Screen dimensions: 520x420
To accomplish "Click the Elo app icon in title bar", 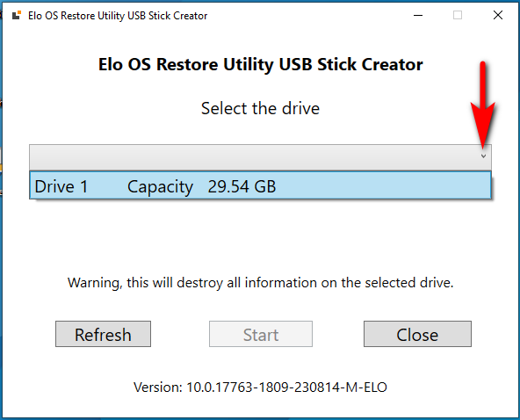I will pos(16,15).
